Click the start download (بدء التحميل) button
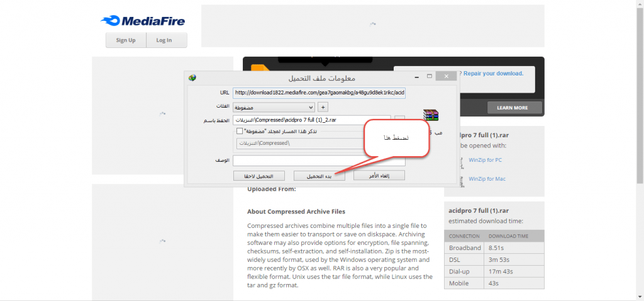Image resolution: width=644 pixels, height=301 pixels. coord(319,176)
